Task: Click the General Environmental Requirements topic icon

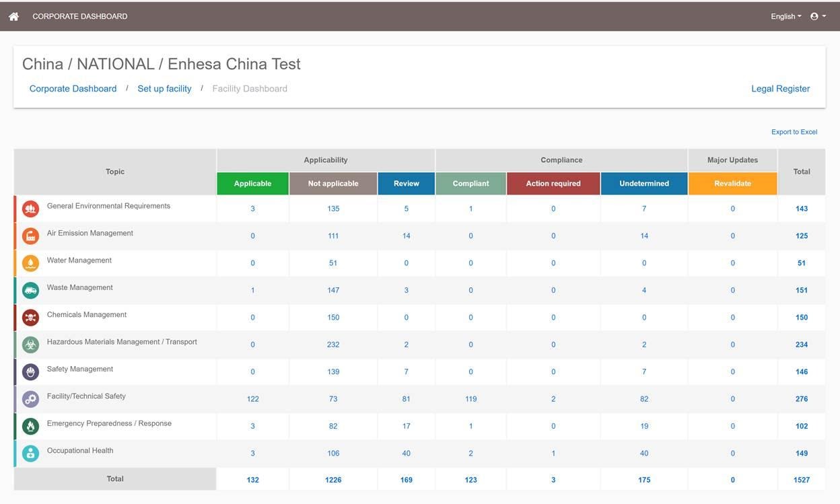Action: (30, 209)
